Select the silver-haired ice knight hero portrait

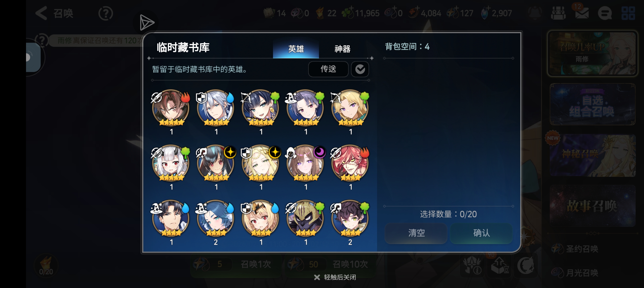coord(216,108)
